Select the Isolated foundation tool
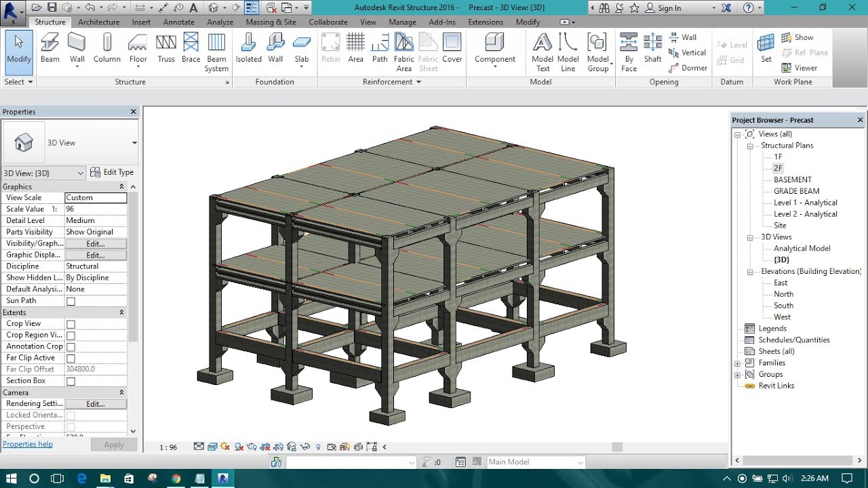868x488 pixels. [248, 47]
